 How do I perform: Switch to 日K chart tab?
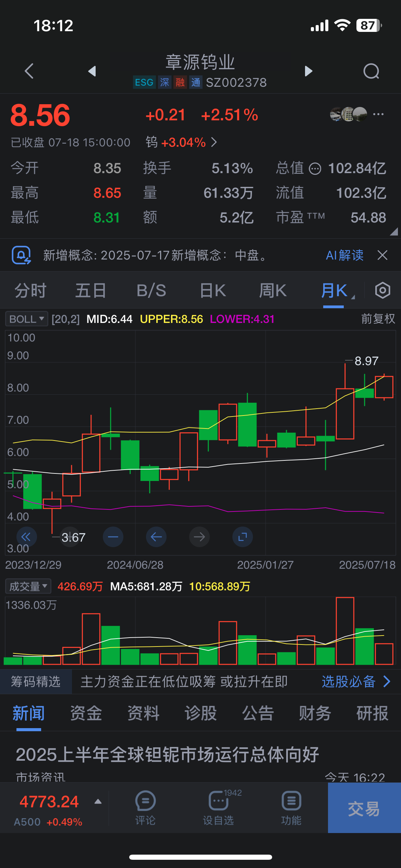click(x=213, y=291)
